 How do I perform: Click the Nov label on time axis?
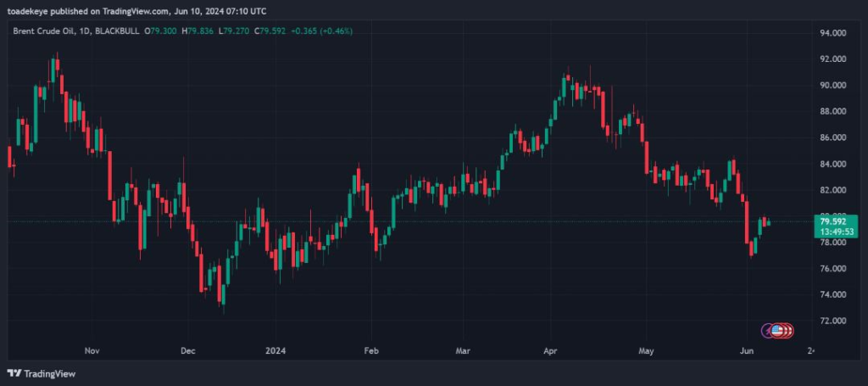point(92,350)
